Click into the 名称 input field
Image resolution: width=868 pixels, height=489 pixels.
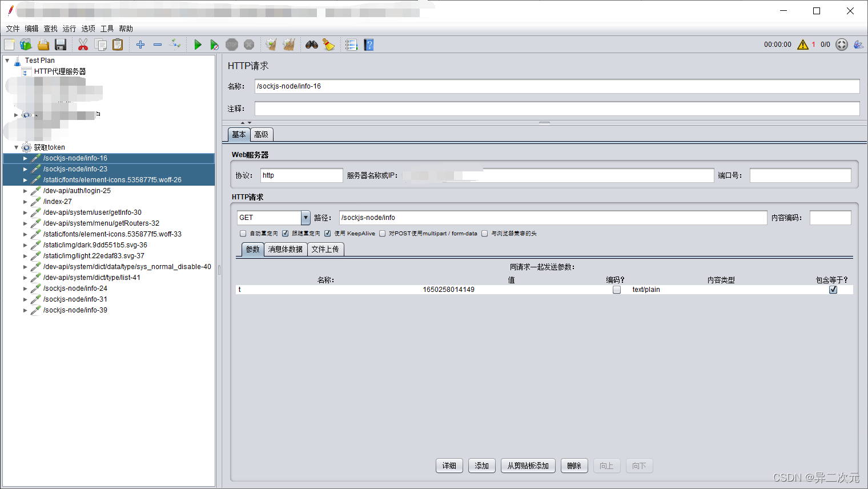pyautogui.click(x=557, y=86)
